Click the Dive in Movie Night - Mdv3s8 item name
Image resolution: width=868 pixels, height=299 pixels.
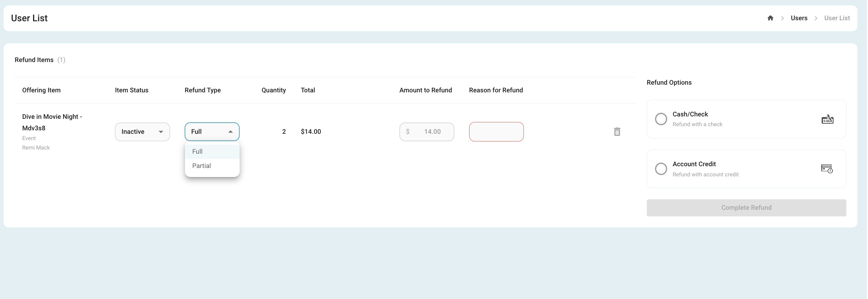click(x=52, y=122)
